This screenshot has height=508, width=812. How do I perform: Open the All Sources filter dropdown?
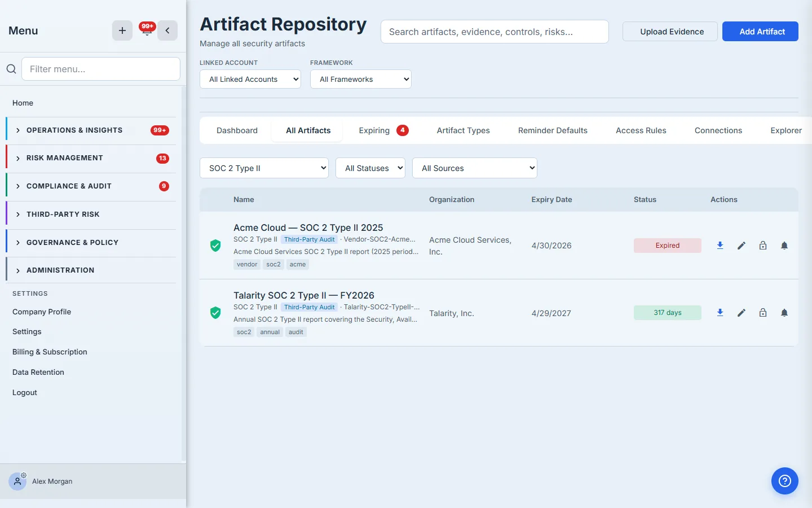475,168
